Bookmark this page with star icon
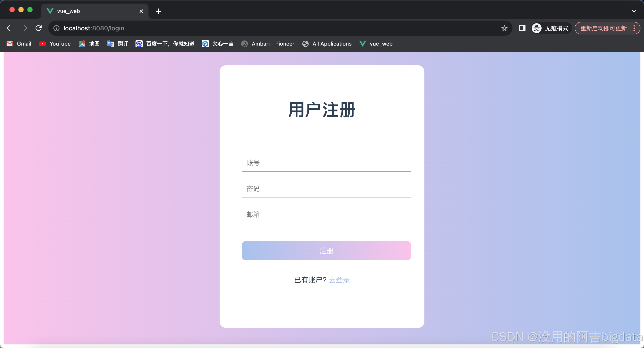644x348 pixels. point(504,28)
